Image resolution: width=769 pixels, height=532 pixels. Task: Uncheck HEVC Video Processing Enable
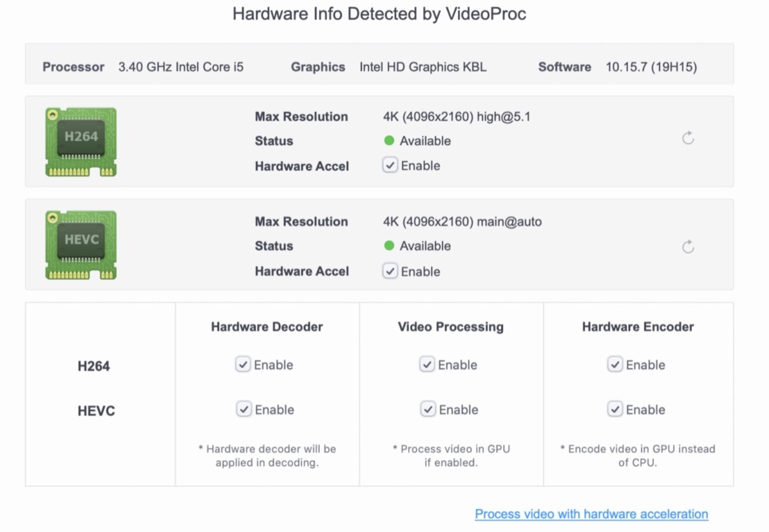coord(427,410)
